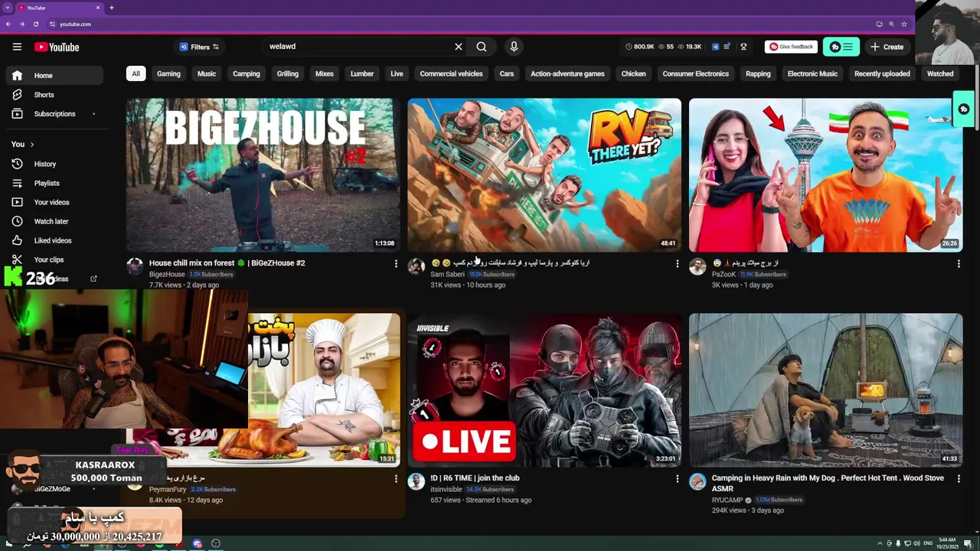This screenshot has height=551, width=980.
Task: Go to Home in the sidebar
Action: pyautogui.click(x=54, y=76)
